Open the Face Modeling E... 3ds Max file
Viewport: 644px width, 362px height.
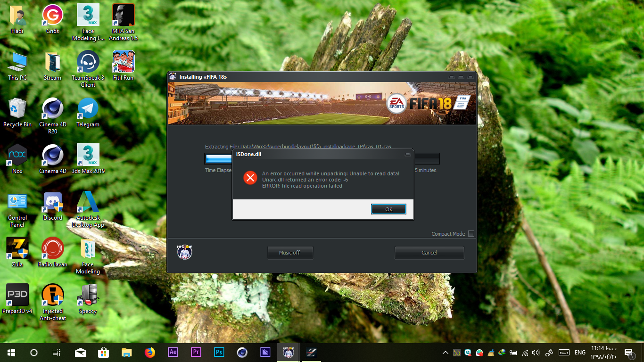click(x=88, y=23)
